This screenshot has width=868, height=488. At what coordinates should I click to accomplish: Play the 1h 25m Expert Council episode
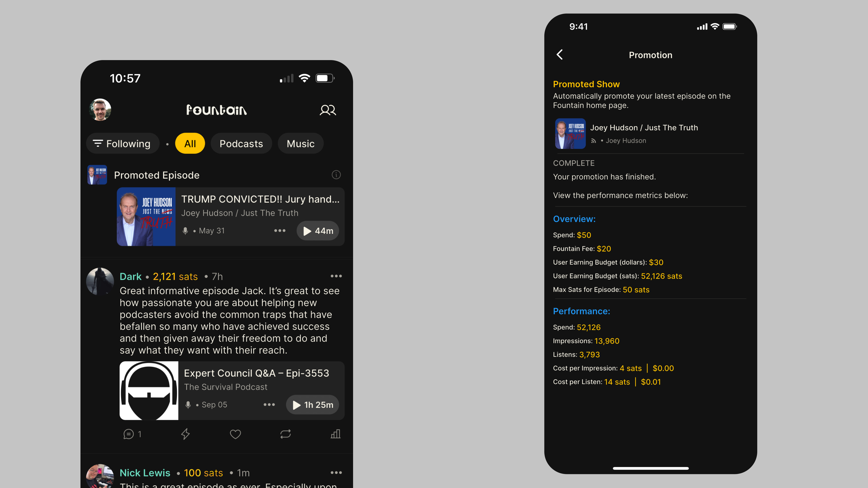click(x=312, y=404)
